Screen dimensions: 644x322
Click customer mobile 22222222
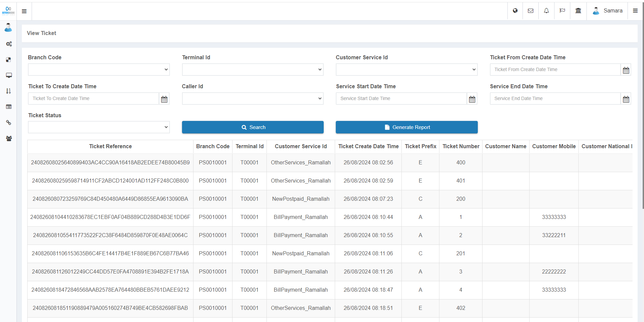pyautogui.click(x=554, y=272)
